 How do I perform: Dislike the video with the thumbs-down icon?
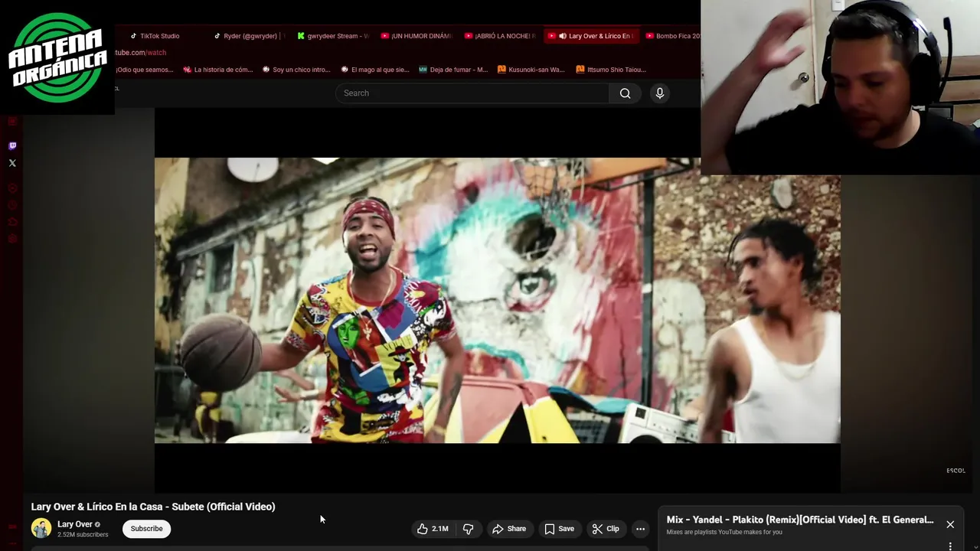click(469, 529)
